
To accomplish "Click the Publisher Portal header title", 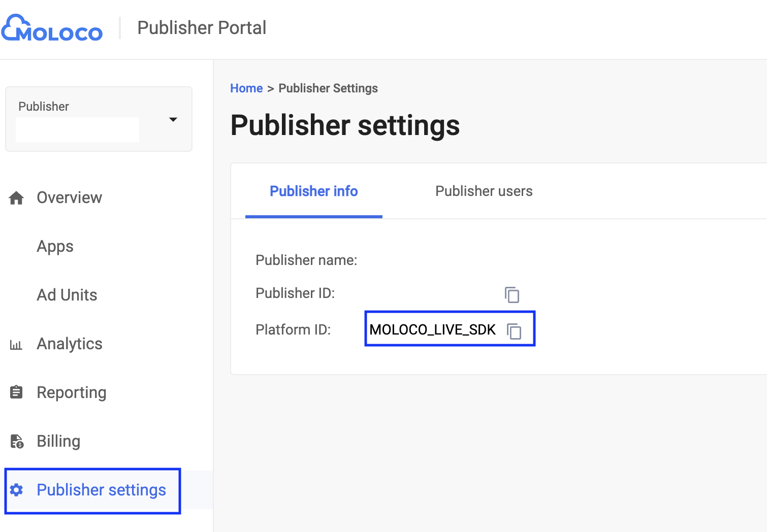I will coord(202,28).
